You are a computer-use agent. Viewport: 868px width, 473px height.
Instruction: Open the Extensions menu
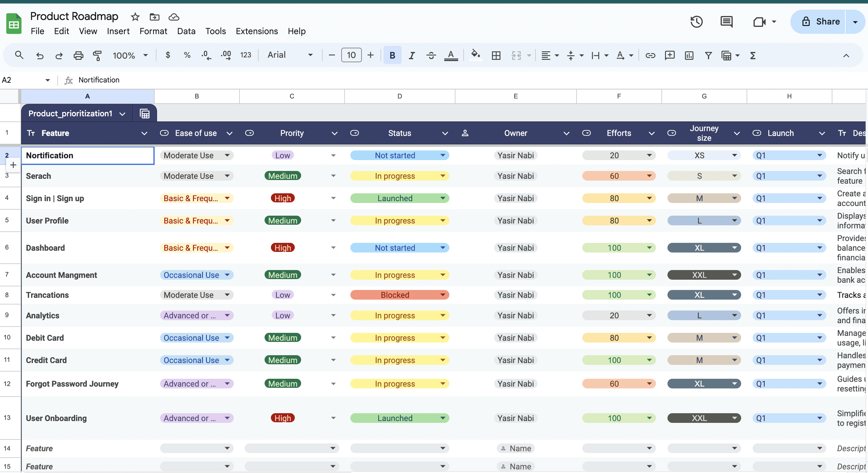pyautogui.click(x=256, y=31)
